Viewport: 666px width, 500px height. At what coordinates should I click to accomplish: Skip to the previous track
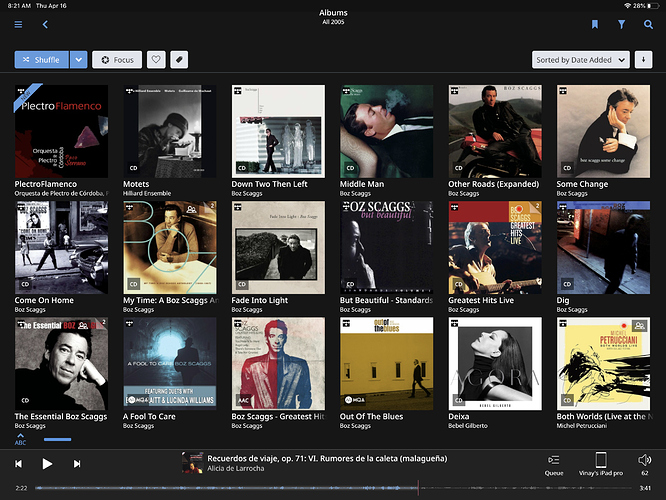(x=18, y=464)
